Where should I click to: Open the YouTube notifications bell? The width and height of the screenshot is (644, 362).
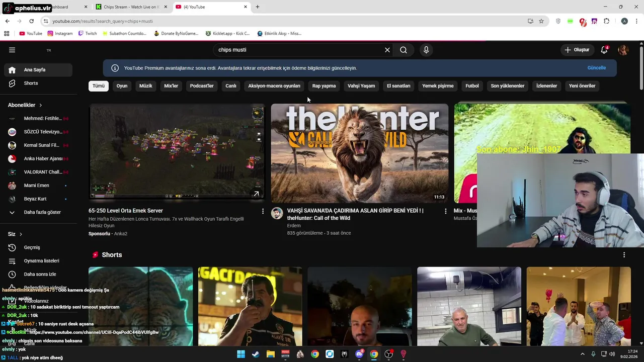click(604, 50)
